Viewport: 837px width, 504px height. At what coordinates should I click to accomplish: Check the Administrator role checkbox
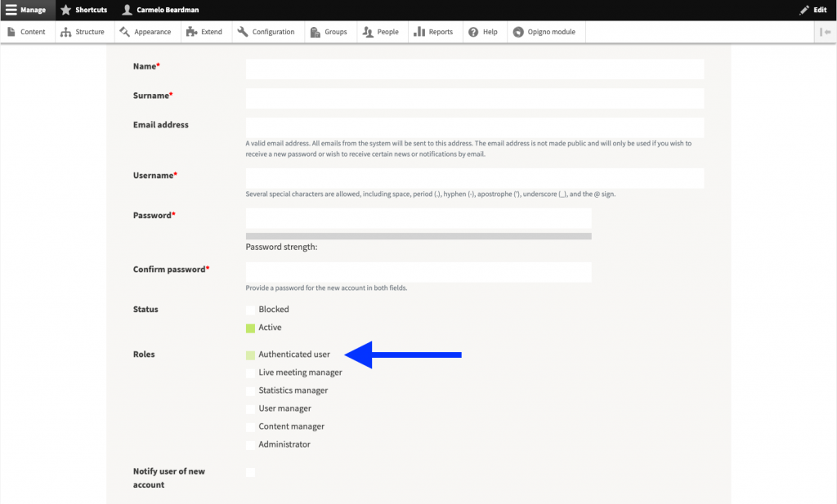[x=250, y=445]
